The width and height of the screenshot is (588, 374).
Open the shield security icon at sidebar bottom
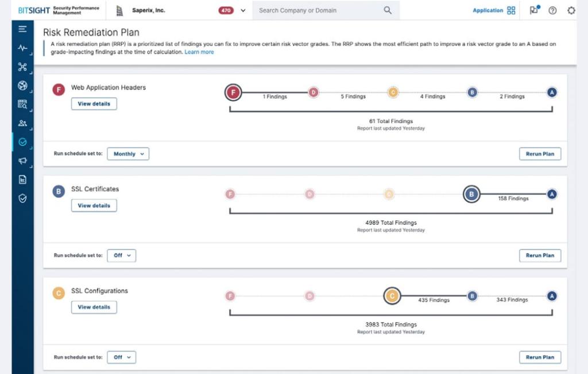(x=22, y=199)
